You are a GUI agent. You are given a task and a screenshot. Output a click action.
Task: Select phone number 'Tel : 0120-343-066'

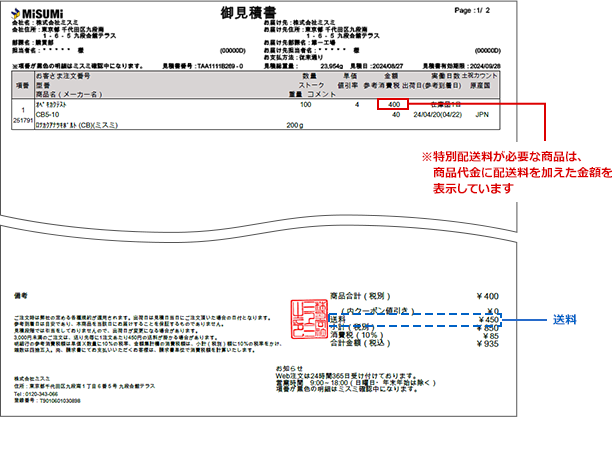point(36,394)
